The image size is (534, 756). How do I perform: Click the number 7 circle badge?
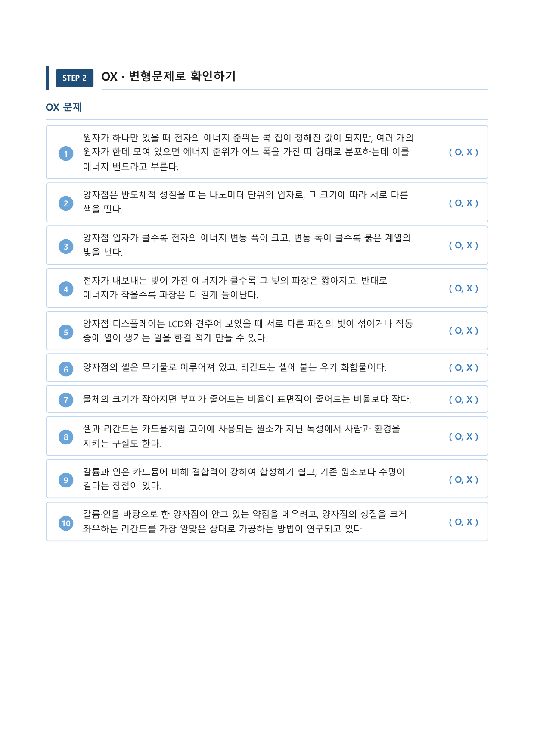click(x=66, y=400)
